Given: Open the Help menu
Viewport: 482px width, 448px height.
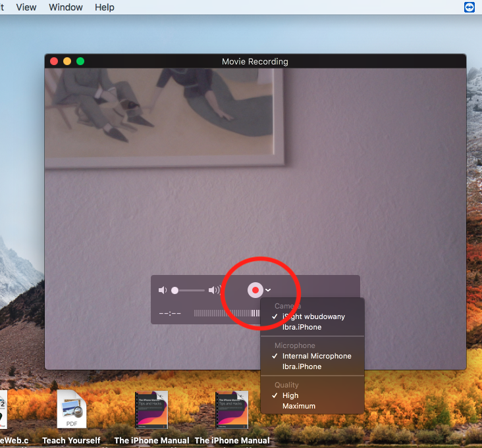Looking at the screenshot, I should coord(104,7).
